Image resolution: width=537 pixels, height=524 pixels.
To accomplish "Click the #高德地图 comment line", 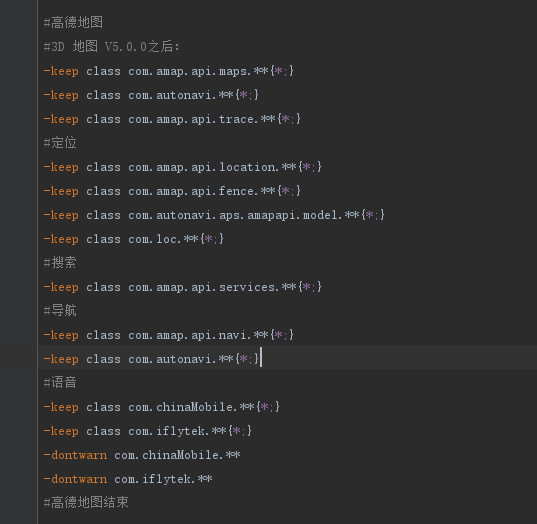I will tap(73, 23).
